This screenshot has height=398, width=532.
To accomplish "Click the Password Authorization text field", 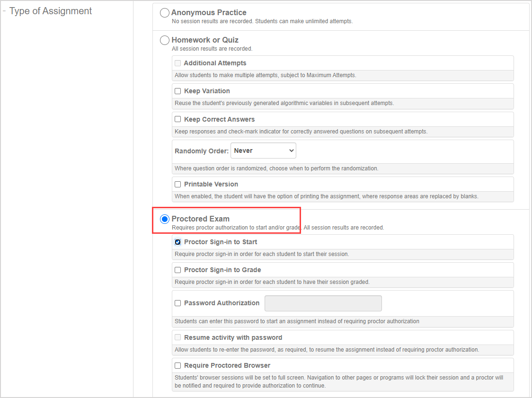I will click(x=323, y=303).
